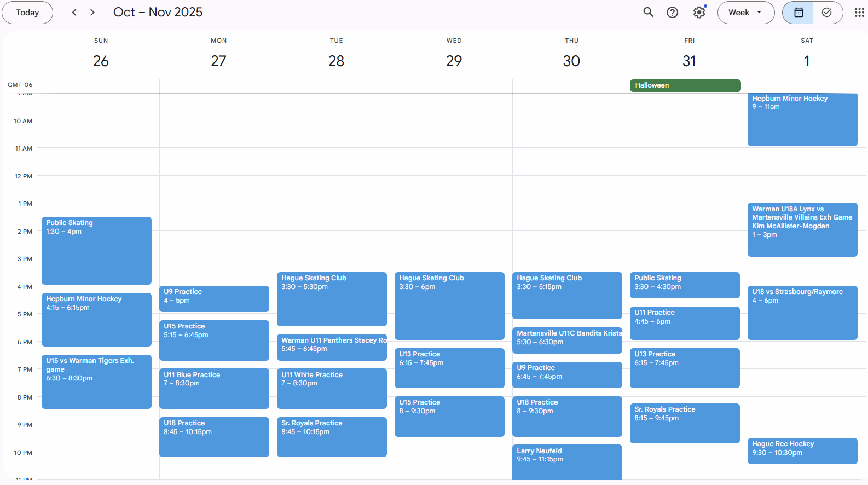868x485 pixels.
Task: Open Hague Rec Hockey event
Action: [802, 451]
